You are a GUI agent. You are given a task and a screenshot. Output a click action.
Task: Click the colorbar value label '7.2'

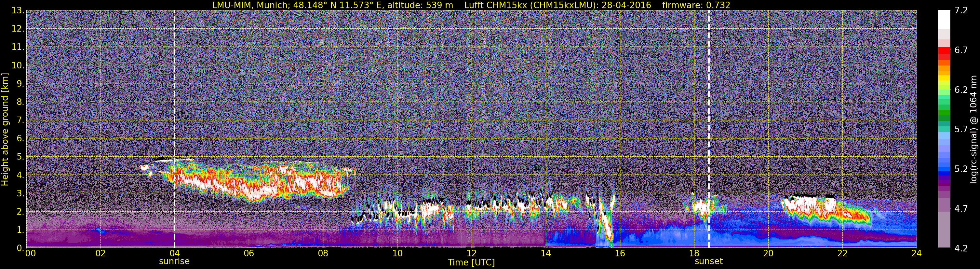961,10
